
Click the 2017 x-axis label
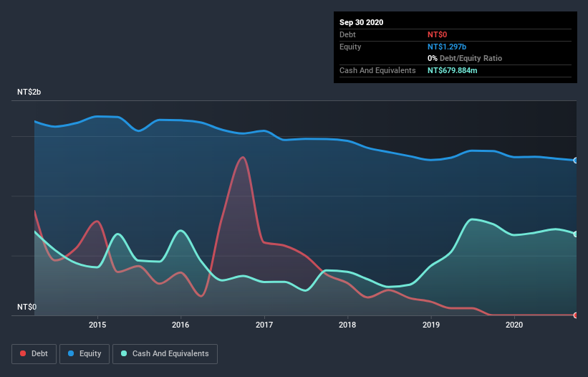point(264,325)
